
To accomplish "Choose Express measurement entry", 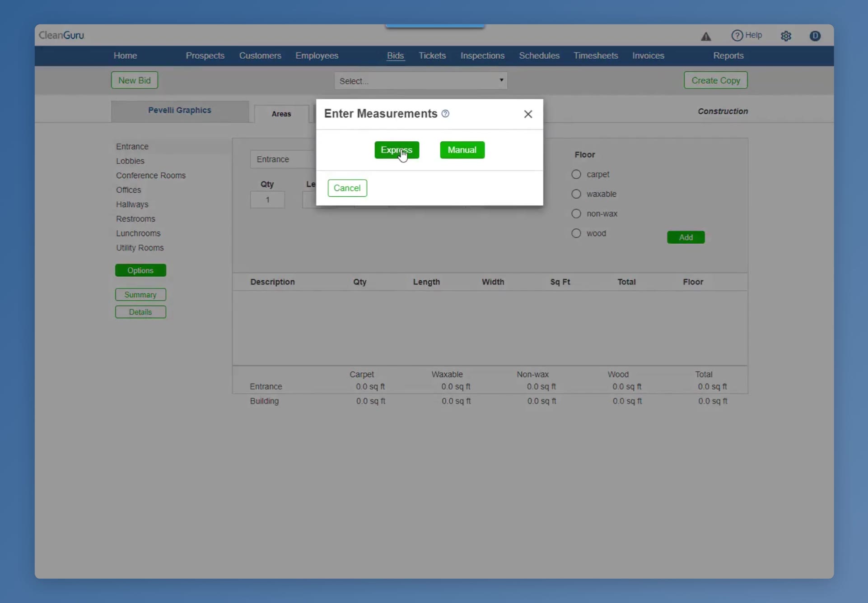I will tap(397, 150).
